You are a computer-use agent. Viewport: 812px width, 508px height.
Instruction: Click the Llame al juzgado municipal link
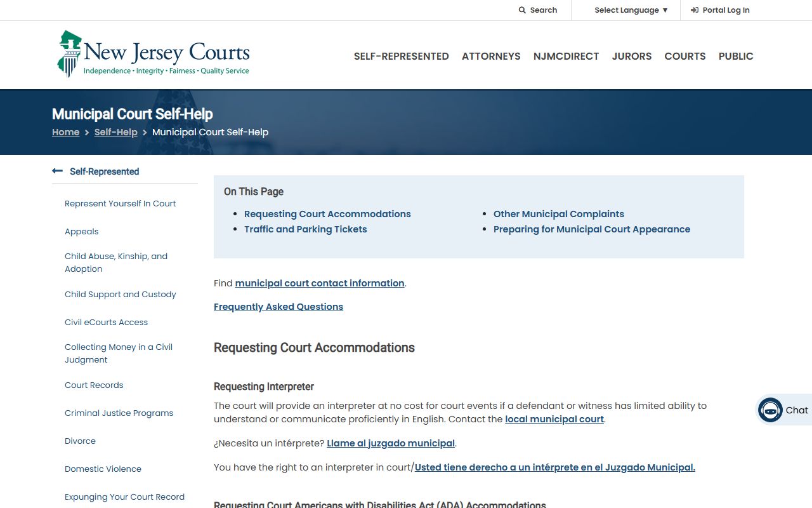pos(391,443)
